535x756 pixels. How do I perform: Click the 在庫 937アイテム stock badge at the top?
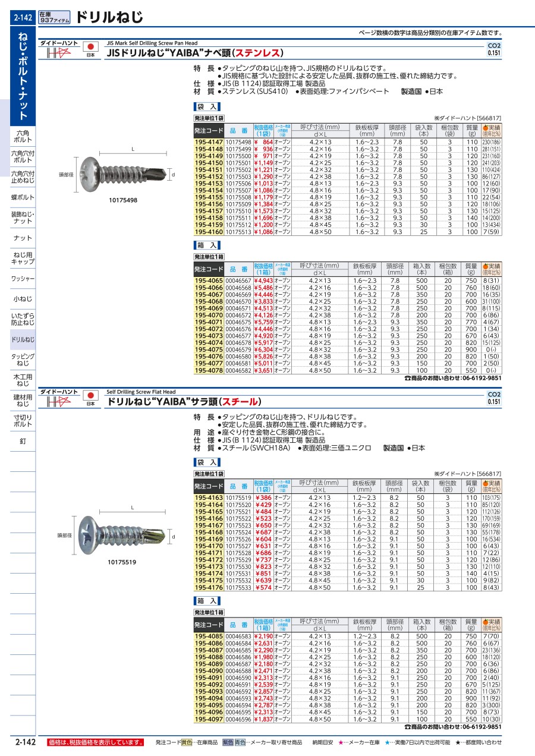click(x=53, y=17)
